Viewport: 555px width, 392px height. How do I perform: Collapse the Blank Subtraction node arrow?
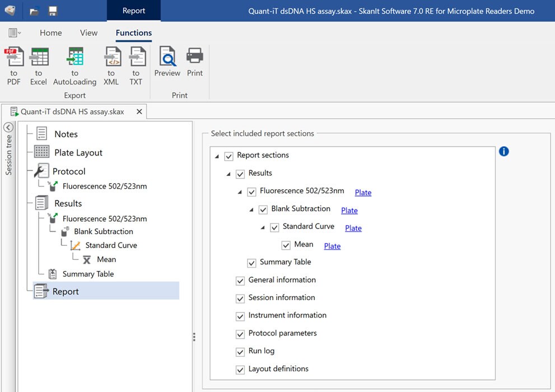click(x=251, y=210)
